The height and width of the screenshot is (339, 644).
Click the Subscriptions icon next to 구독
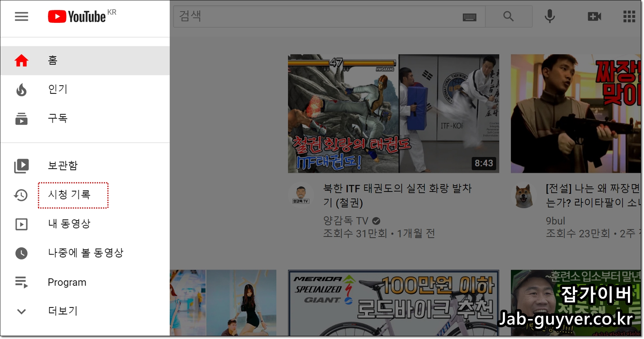(21, 119)
